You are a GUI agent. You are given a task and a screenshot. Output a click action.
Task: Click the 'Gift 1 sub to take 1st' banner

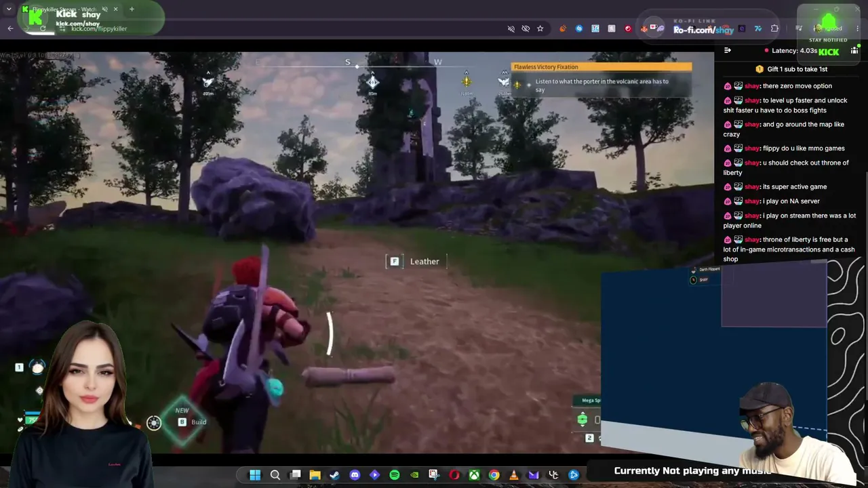pyautogui.click(x=791, y=69)
